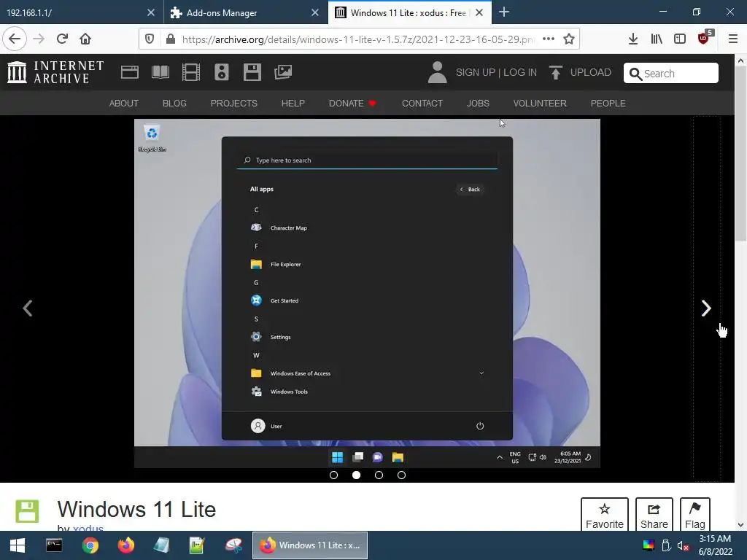
Task: Open the Downloads arrow panel
Action: (x=632, y=39)
